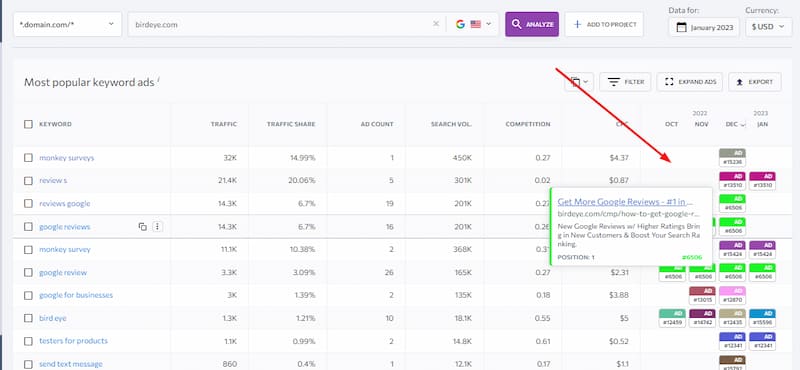This screenshot has height=370, width=800.
Task: Focus the birdeye.com domain input field
Action: pos(280,24)
